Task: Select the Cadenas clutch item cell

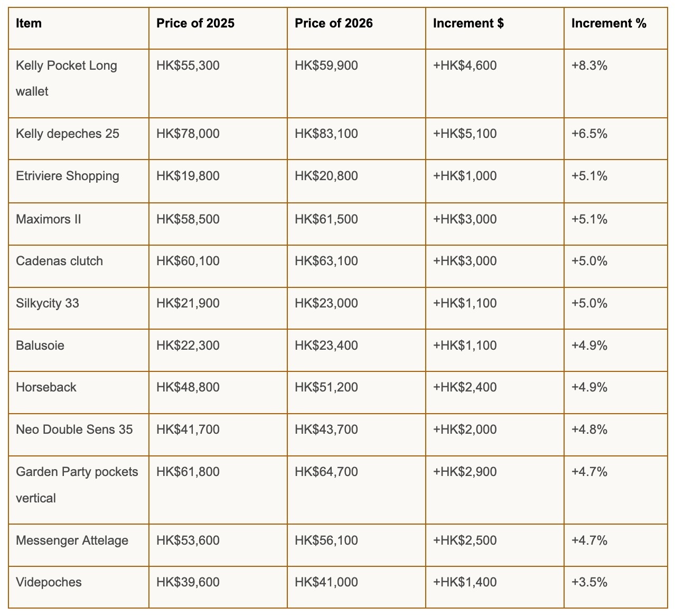Action: [x=59, y=261]
